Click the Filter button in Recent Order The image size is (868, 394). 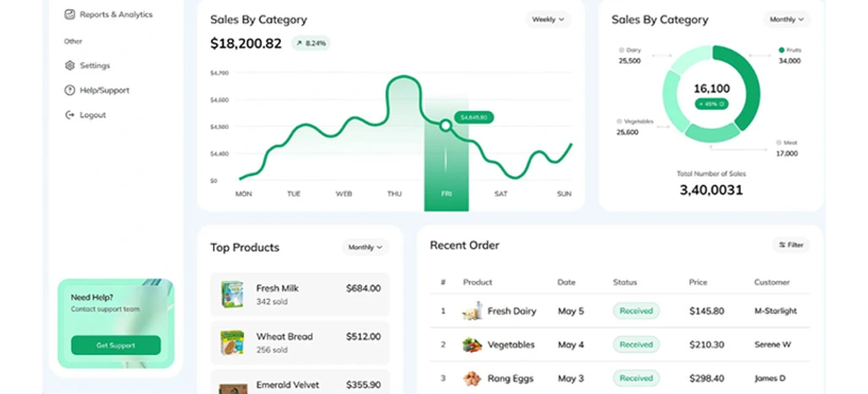(x=791, y=244)
